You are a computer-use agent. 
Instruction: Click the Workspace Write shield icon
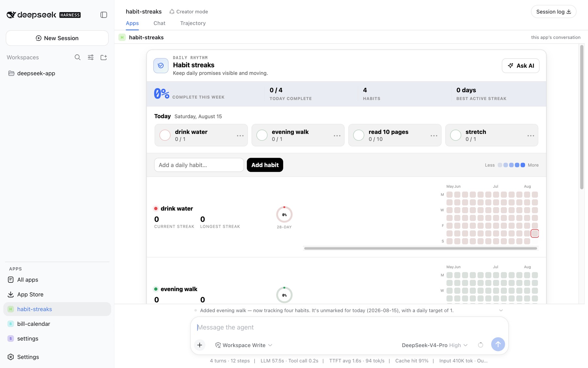[x=218, y=345]
